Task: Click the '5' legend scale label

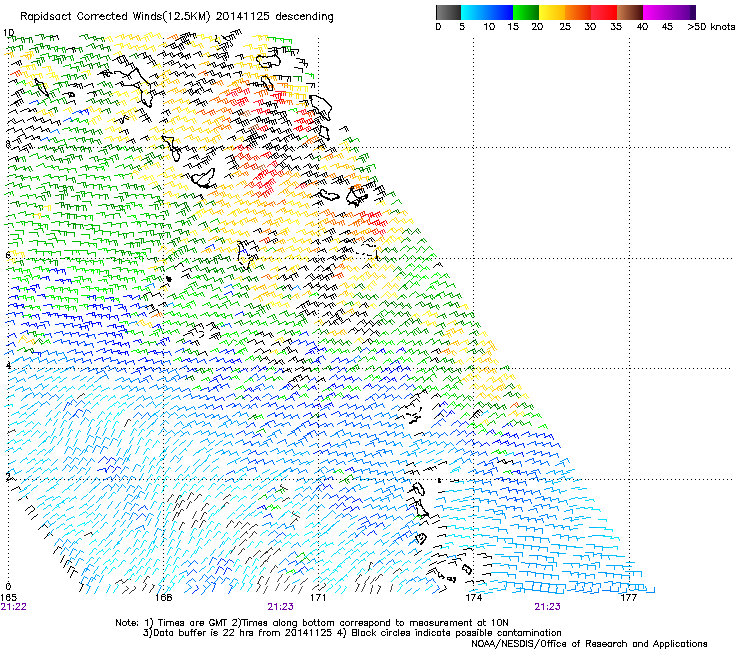Action: [x=462, y=27]
